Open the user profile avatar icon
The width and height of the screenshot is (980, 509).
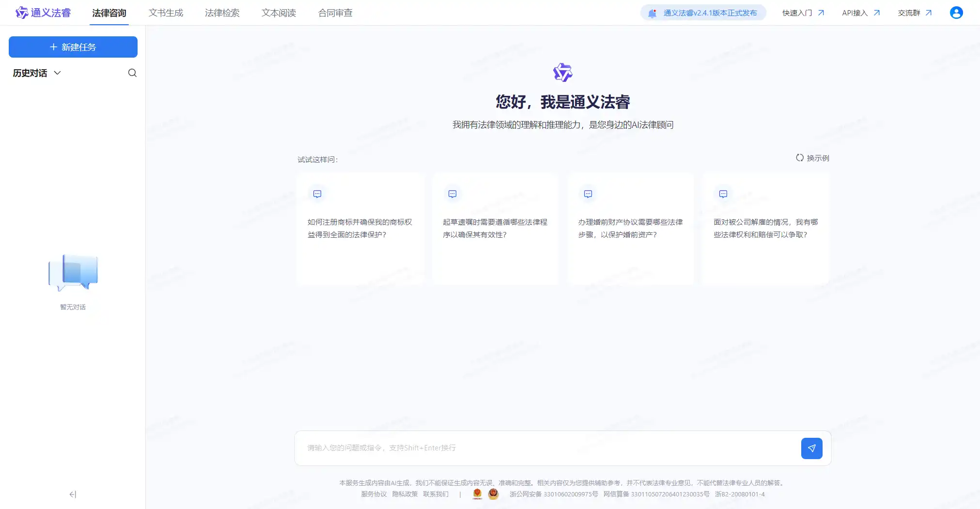(x=956, y=13)
